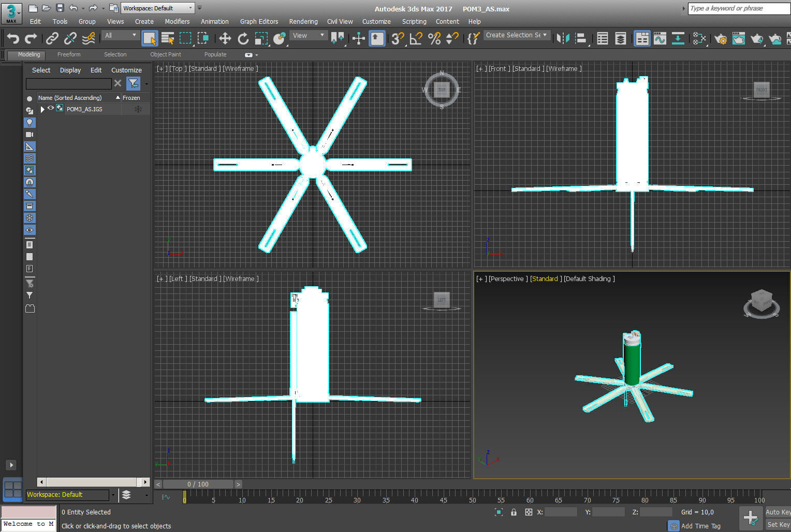Click the Edit Named Selection Sets icon
791x532 pixels.
473,38
